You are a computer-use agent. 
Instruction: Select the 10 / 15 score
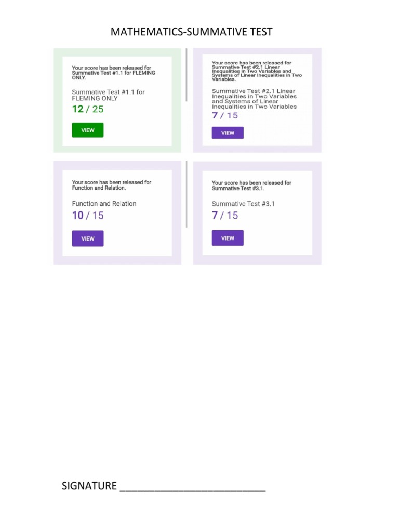coord(88,216)
